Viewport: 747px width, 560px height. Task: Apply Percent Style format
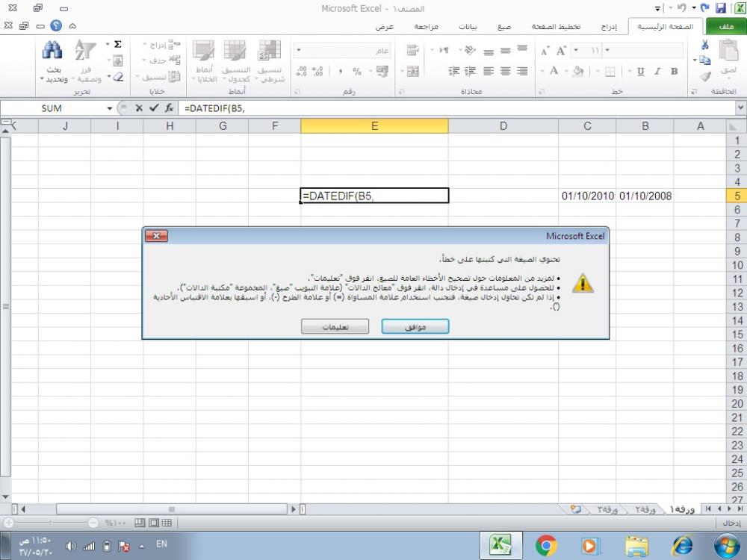pos(357,72)
